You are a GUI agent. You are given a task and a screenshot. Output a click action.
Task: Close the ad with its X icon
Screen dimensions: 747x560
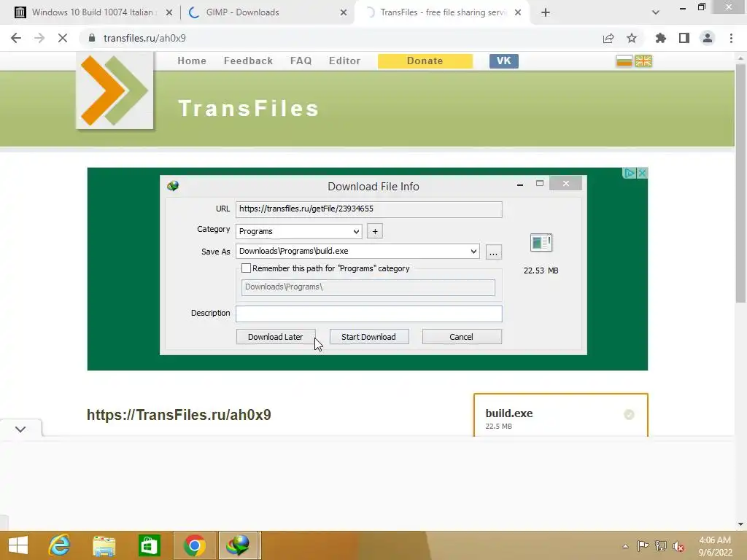(x=642, y=173)
